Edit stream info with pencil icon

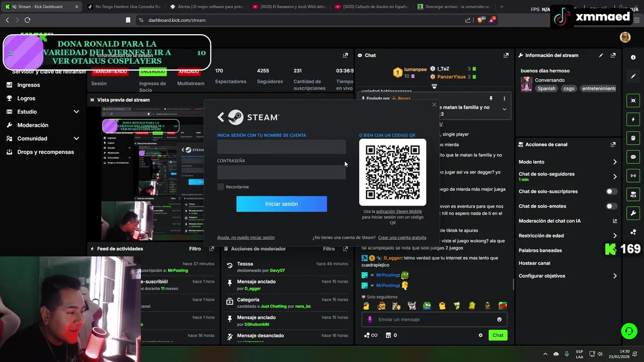point(601,55)
